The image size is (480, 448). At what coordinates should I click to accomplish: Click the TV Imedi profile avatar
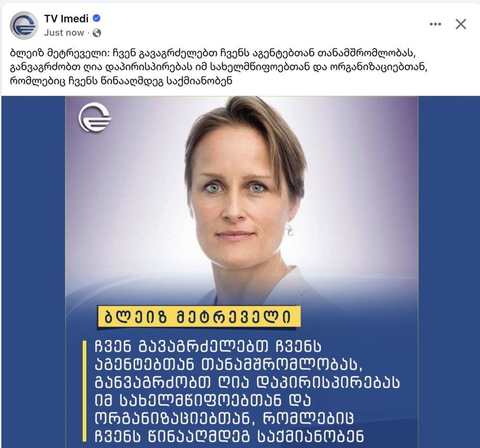(x=24, y=25)
